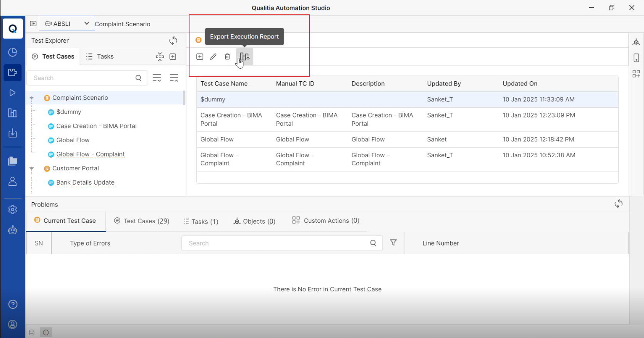The height and width of the screenshot is (338, 644).
Task: Click the add scenario plus icon in Test Explorer
Action: [x=173, y=57]
